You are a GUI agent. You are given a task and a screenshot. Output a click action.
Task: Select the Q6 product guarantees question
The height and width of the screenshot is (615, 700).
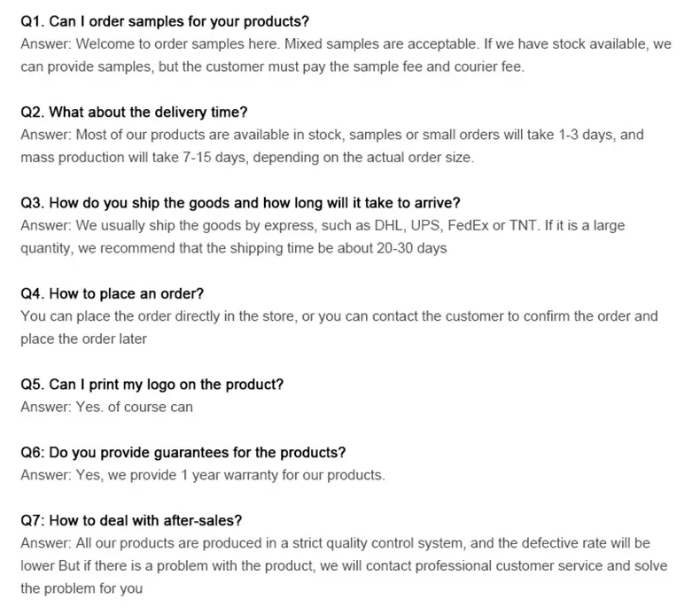[x=183, y=452]
